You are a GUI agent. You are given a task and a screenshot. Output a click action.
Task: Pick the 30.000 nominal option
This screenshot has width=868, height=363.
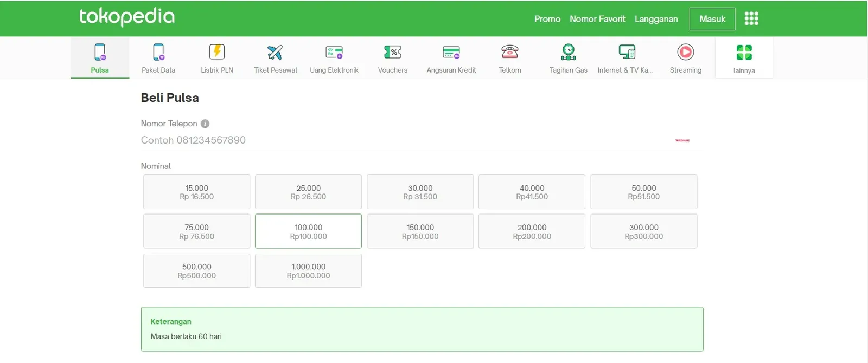(420, 192)
